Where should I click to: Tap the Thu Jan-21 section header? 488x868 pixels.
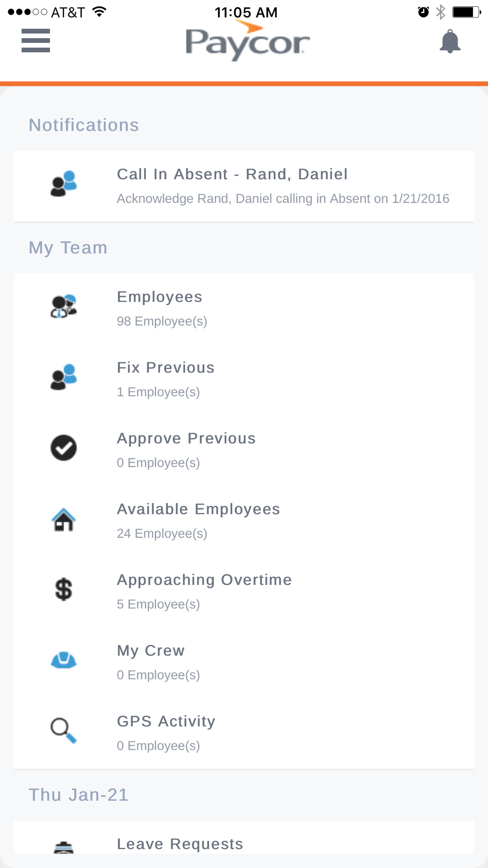79,795
